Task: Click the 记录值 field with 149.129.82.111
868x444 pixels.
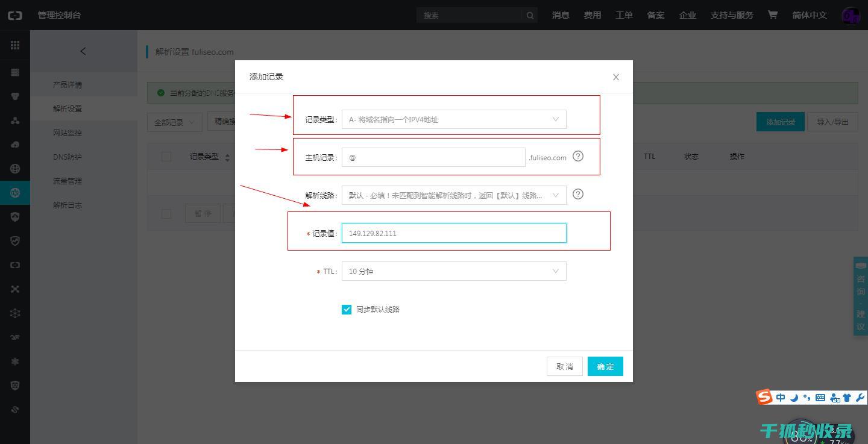Action: click(x=454, y=233)
